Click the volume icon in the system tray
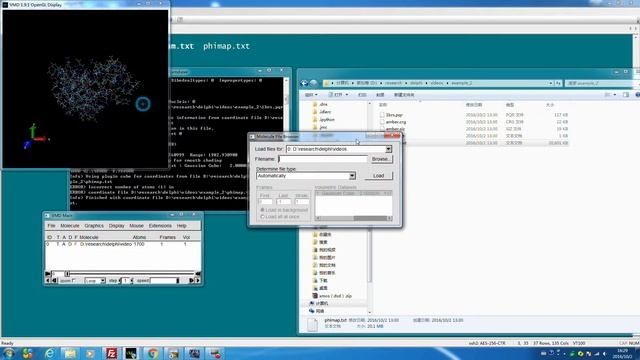The width and height of the screenshot is (640, 360). click(604, 353)
